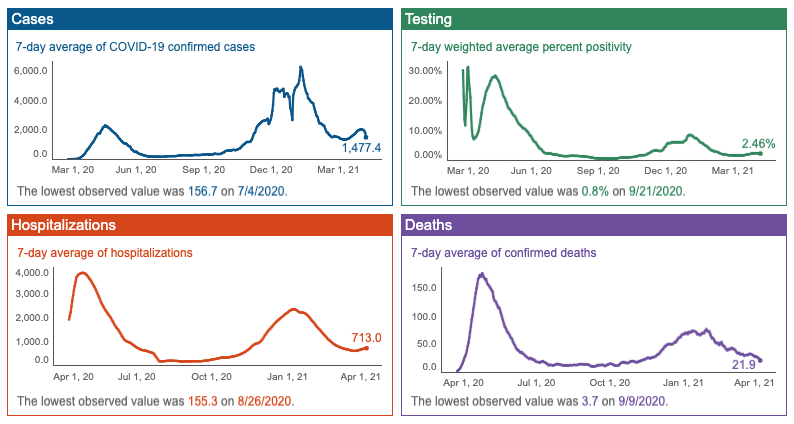Select the Hospitalizations panel header
This screenshot has height=424, width=794.
click(x=200, y=225)
